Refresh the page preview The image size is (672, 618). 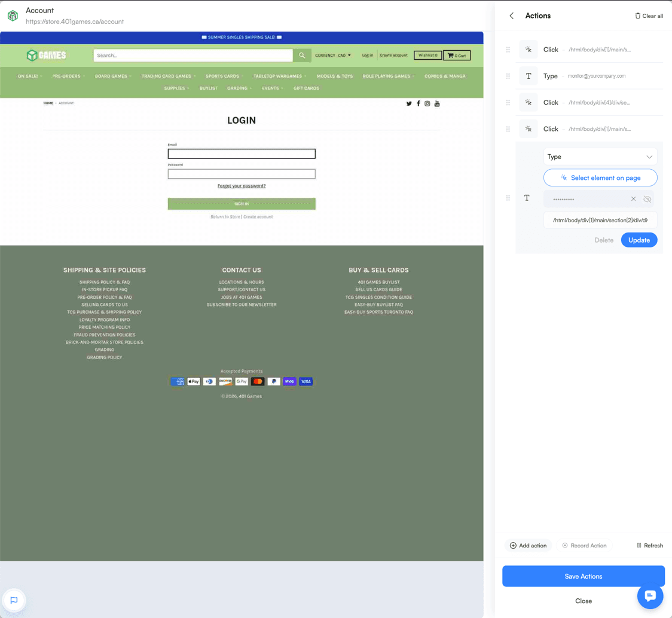[x=650, y=546]
